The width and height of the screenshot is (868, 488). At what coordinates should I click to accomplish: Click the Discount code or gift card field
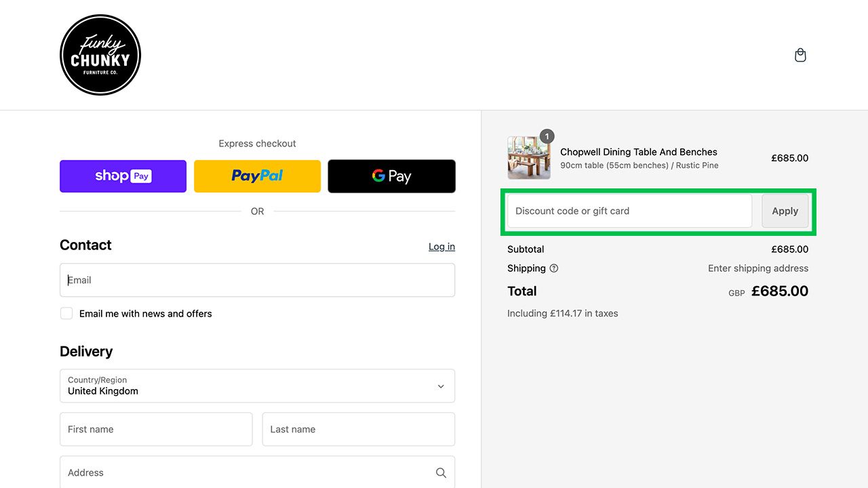[629, 211]
